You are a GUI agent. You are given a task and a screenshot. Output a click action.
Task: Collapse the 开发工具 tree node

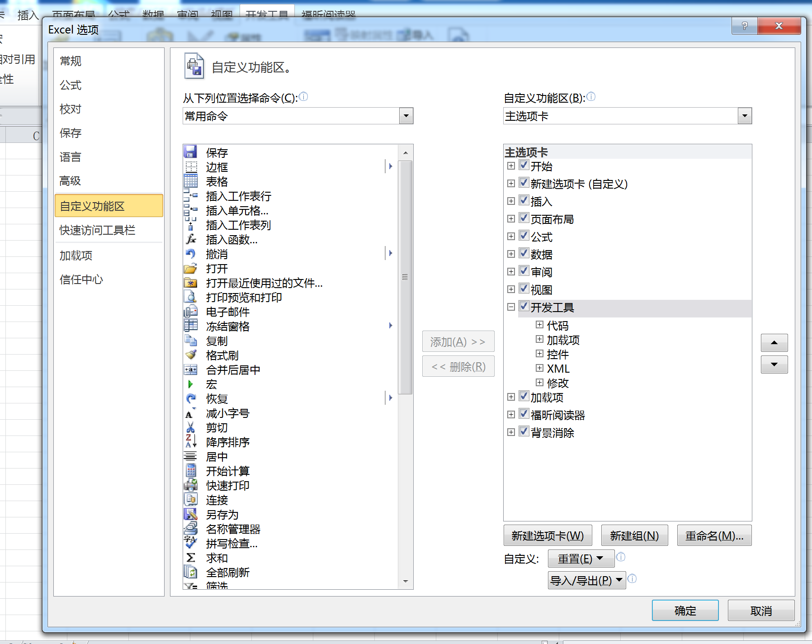(x=511, y=307)
